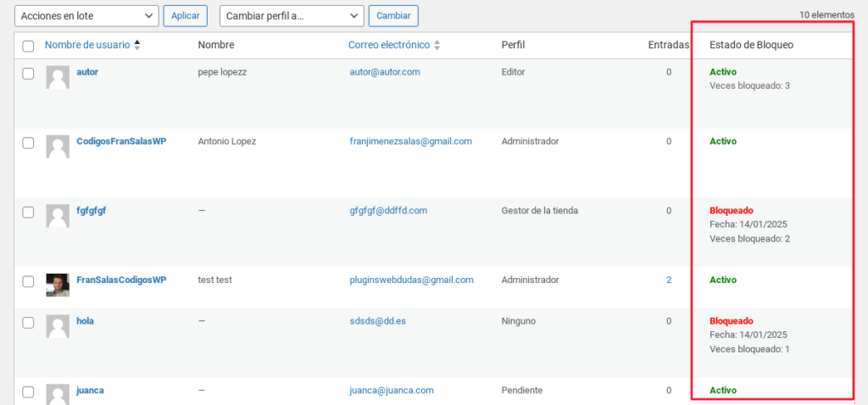The width and height of the screenshot is (868, 405).
Task: Open the Cambiar perfil a... dropdown
Action: 292,16
